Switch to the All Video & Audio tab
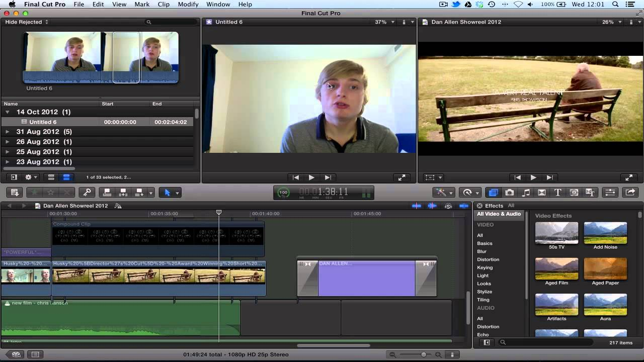Image resolution: width=644 pixels, height=362 pixels. [498, 214]
